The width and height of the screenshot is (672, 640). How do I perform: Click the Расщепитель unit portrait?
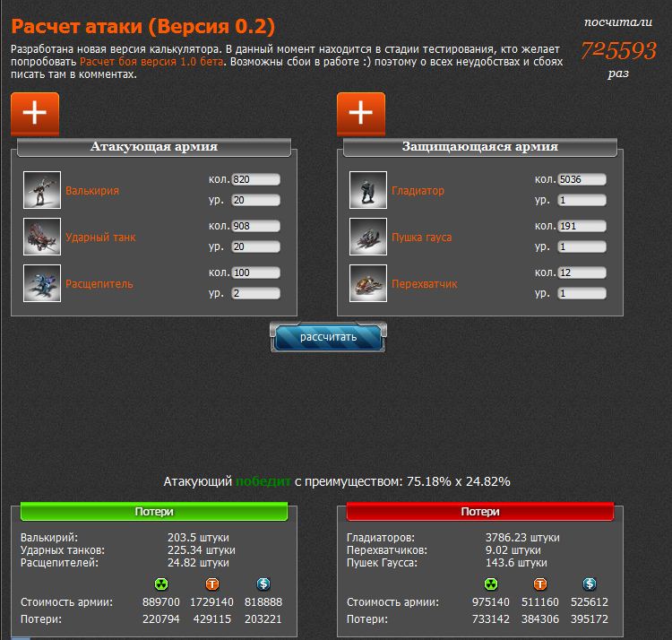coord(42,283)
